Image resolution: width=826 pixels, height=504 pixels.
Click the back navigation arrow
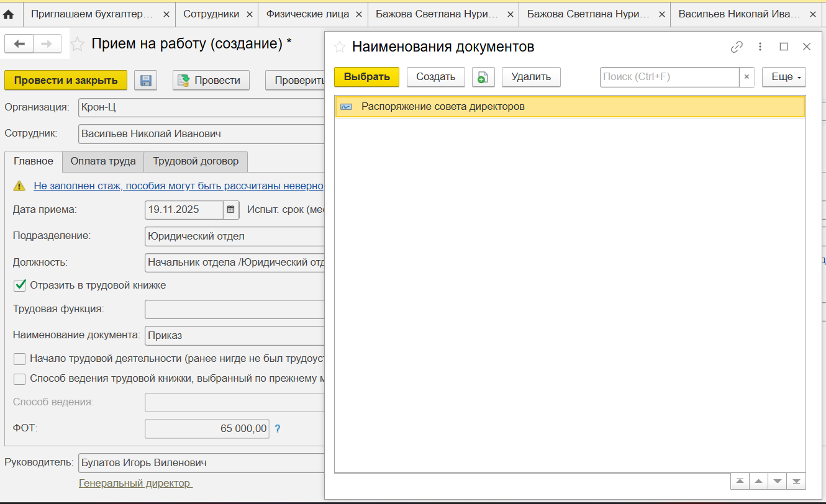[19, 43]
